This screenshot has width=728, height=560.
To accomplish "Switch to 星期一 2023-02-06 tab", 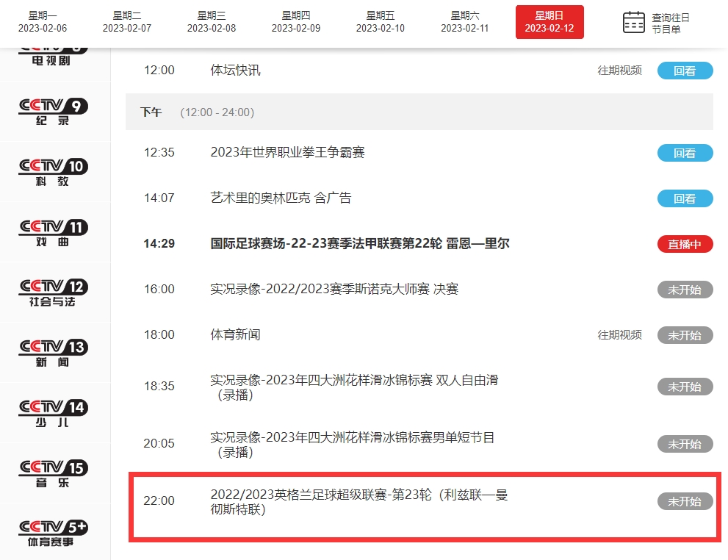I will tap(43, 22).
